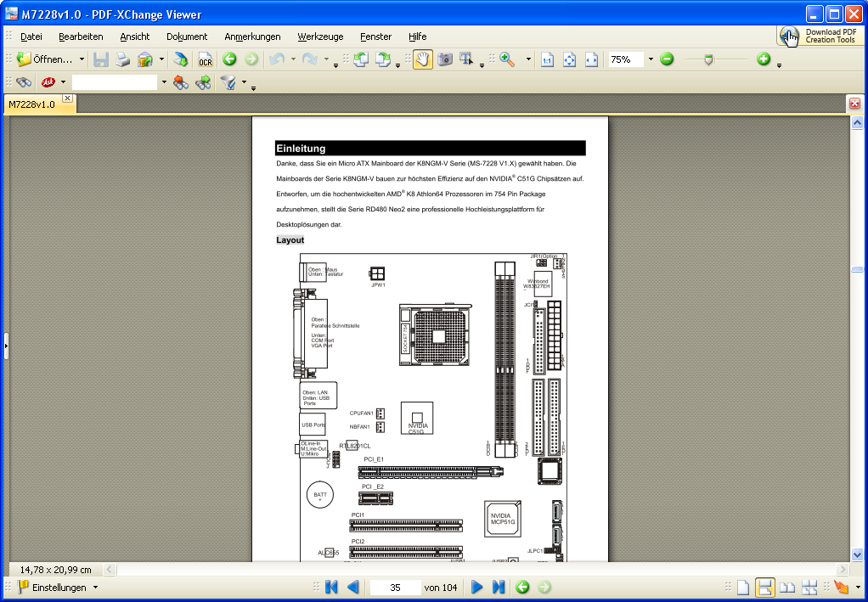868x602 pixels.
Task: Click the Undo arrow icon
Action: (x=278, y=59)
